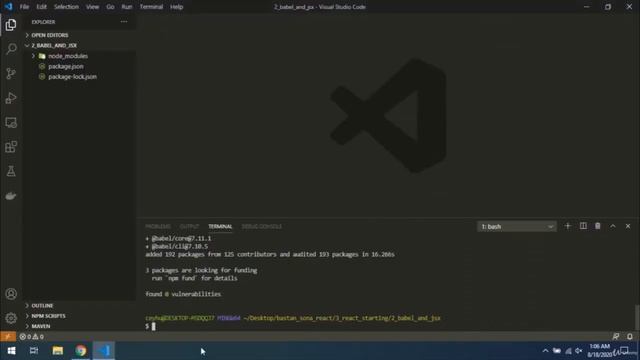
Task: Expand the NPM Scripts section
Action: click(x=48, y=316)
